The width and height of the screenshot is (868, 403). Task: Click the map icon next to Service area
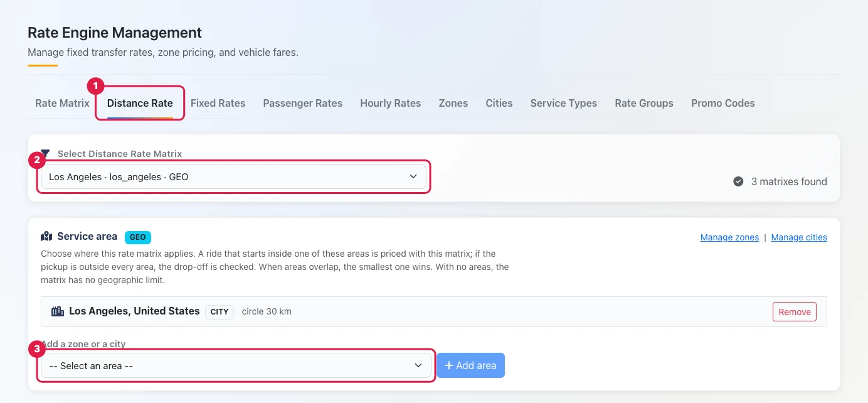click(46, 237)
